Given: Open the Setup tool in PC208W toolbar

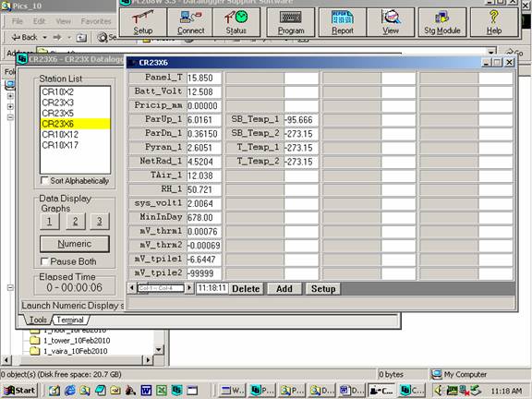Looking at the screenshot, I should pos(143,22).
